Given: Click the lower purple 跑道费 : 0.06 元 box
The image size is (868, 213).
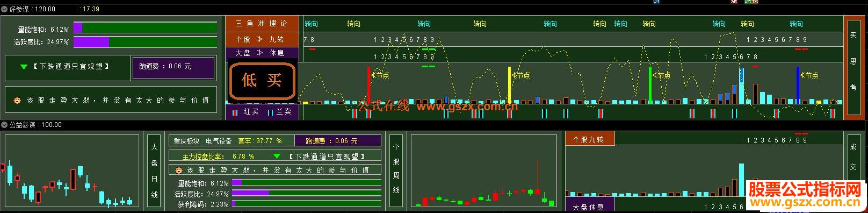Looking at the screenshot, I should click(338, 141).
